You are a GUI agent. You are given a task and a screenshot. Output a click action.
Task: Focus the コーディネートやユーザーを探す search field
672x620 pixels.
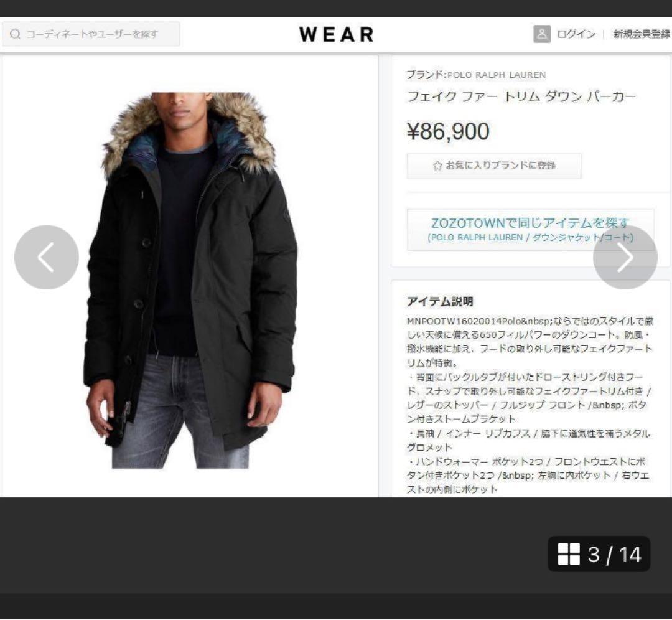click(91, 34)
